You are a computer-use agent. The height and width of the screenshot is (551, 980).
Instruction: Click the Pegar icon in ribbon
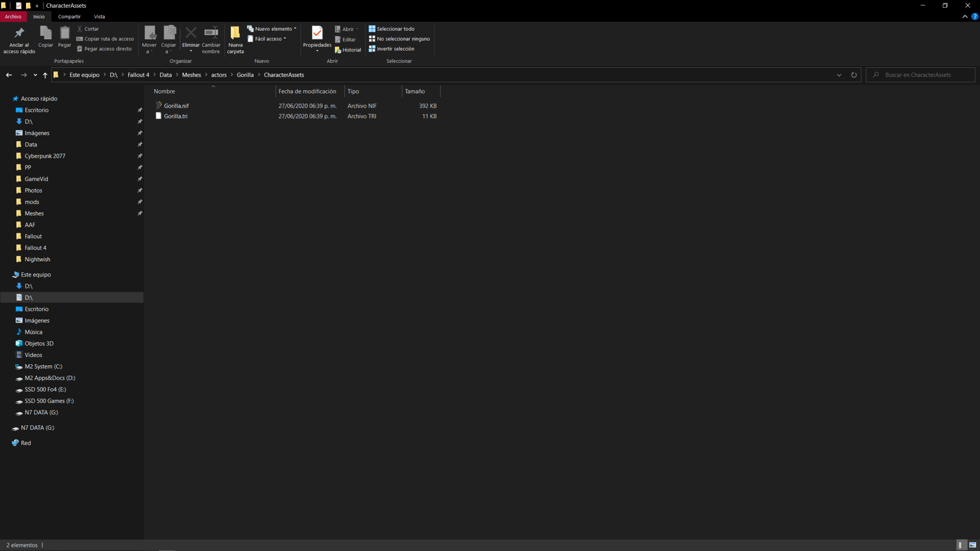click(65, 33)
